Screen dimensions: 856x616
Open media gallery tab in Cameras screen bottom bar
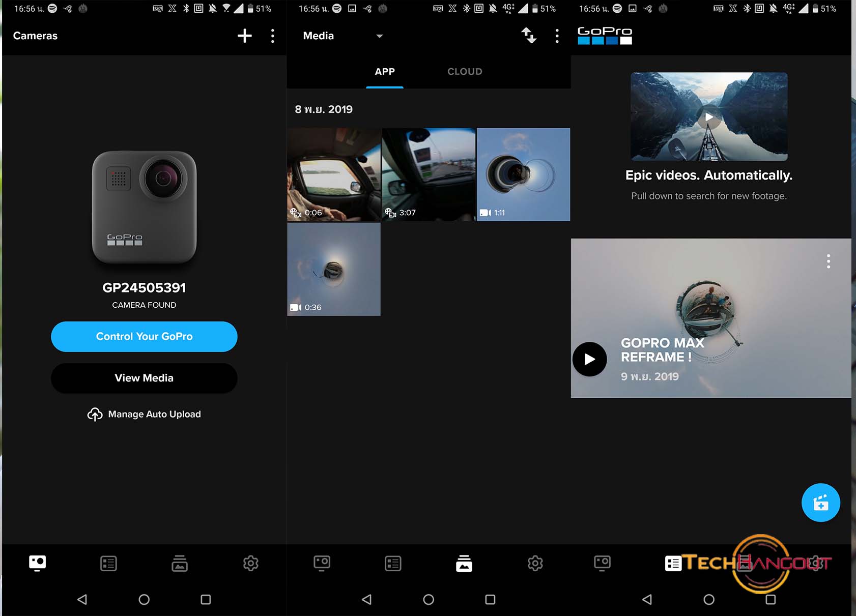(180, 563)
